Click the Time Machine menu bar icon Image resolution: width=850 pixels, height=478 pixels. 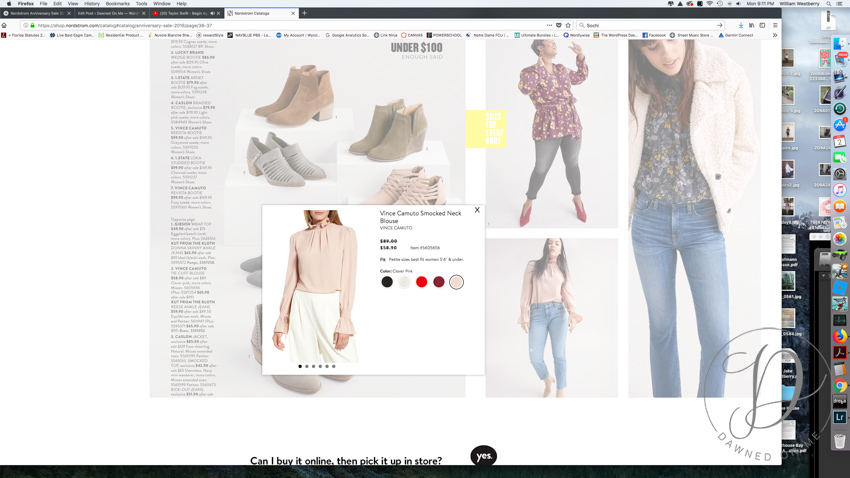pos(720,3)
